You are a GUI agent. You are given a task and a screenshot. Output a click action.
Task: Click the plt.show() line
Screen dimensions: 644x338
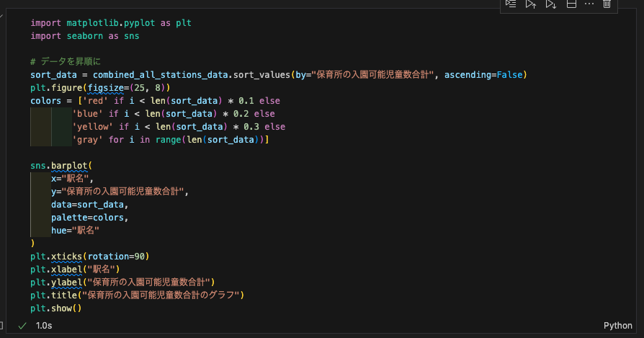pyautogui.click(x=56, y=308)
